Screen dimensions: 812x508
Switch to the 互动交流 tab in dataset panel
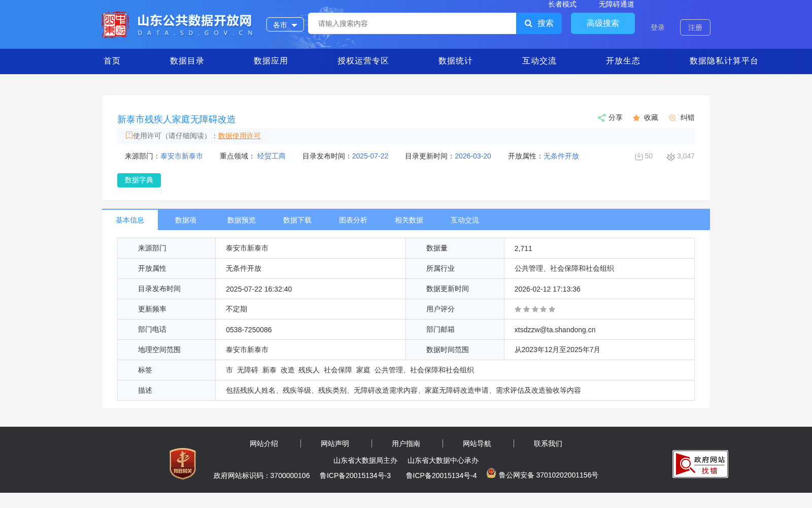465,220
